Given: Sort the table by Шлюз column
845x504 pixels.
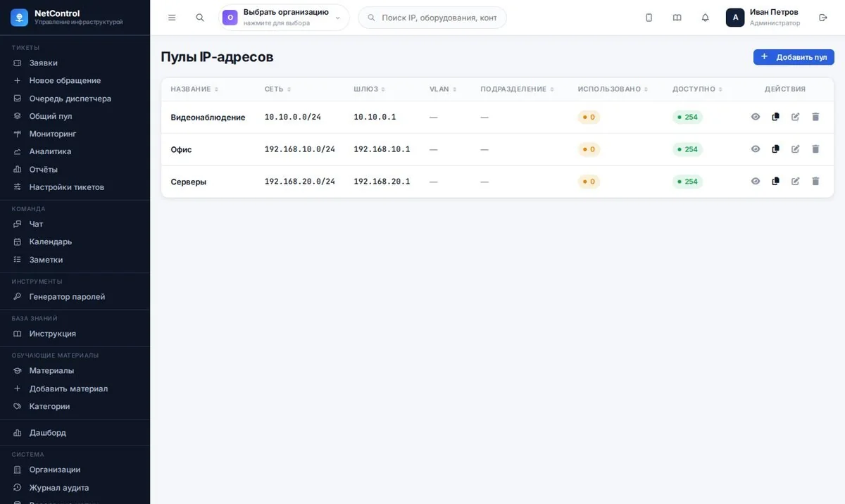Looking at the screenshot, I should coord(370,89).
